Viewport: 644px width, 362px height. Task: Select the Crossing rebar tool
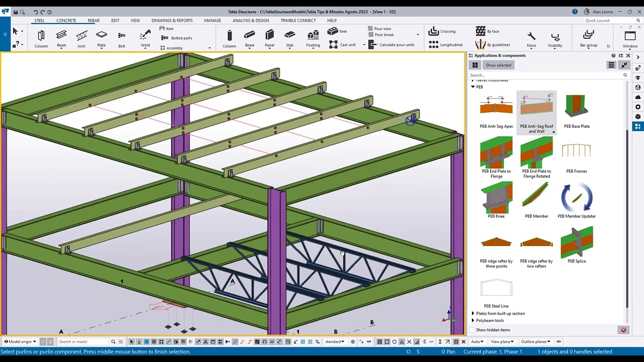[x=442, y=31]
